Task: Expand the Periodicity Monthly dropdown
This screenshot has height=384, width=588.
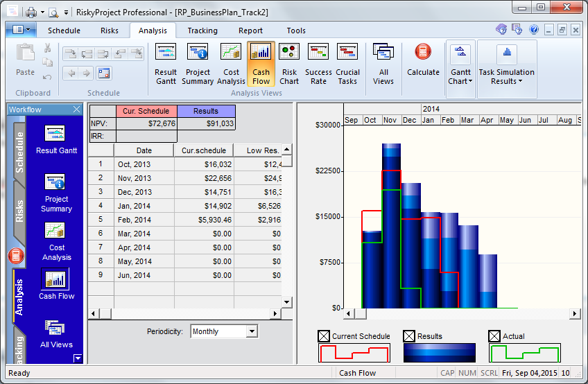Action: pyautogui.click(x=252, y=331)
